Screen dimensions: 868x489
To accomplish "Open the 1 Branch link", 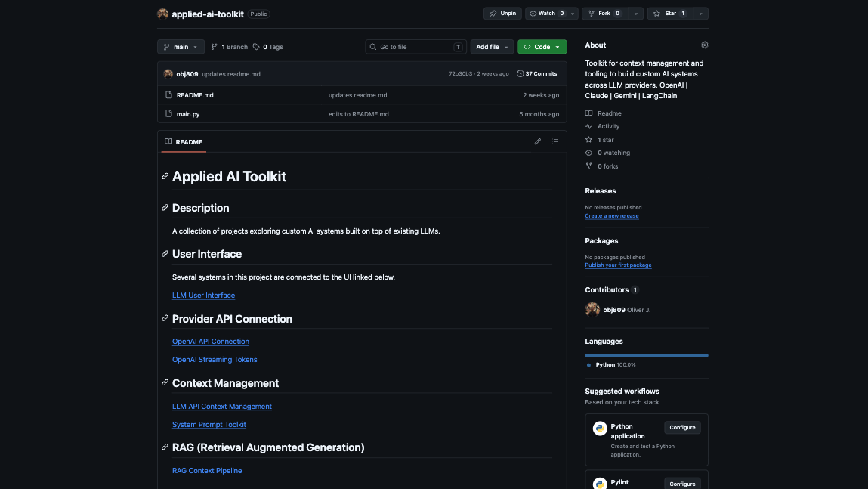I will coord(229,47).
